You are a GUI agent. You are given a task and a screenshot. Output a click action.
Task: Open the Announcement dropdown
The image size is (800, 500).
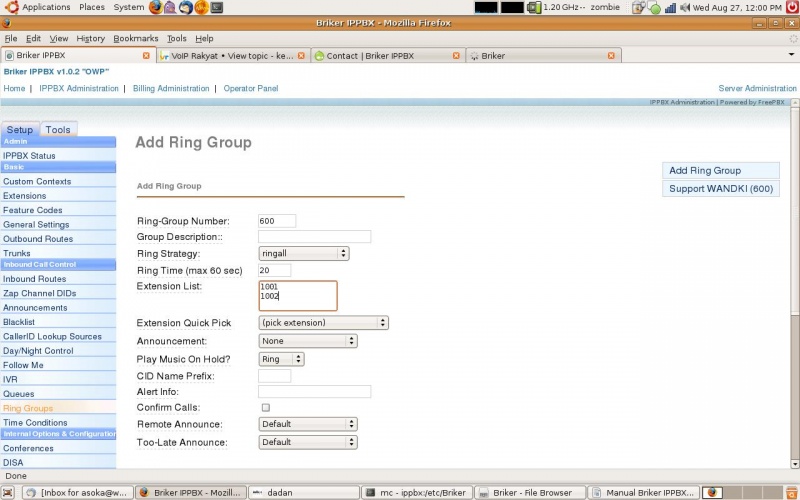pos(307,341)
